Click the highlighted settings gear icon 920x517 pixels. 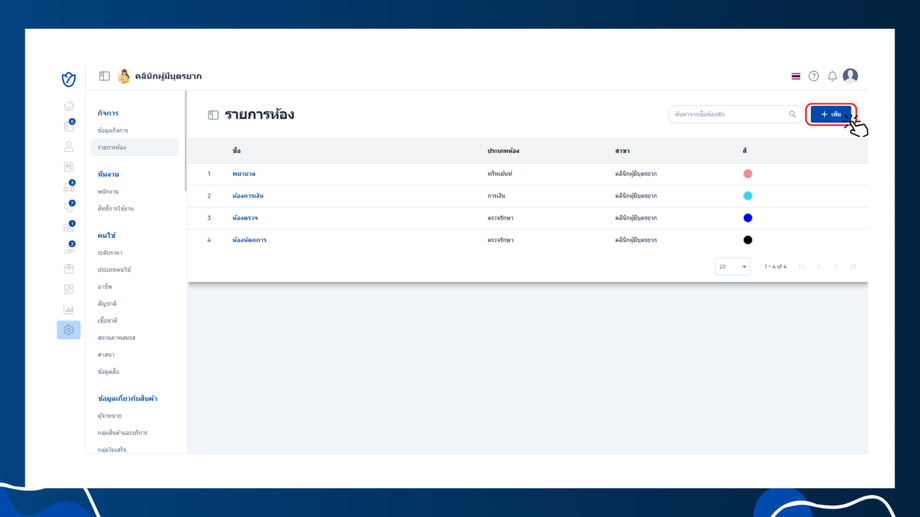point(69,330)
